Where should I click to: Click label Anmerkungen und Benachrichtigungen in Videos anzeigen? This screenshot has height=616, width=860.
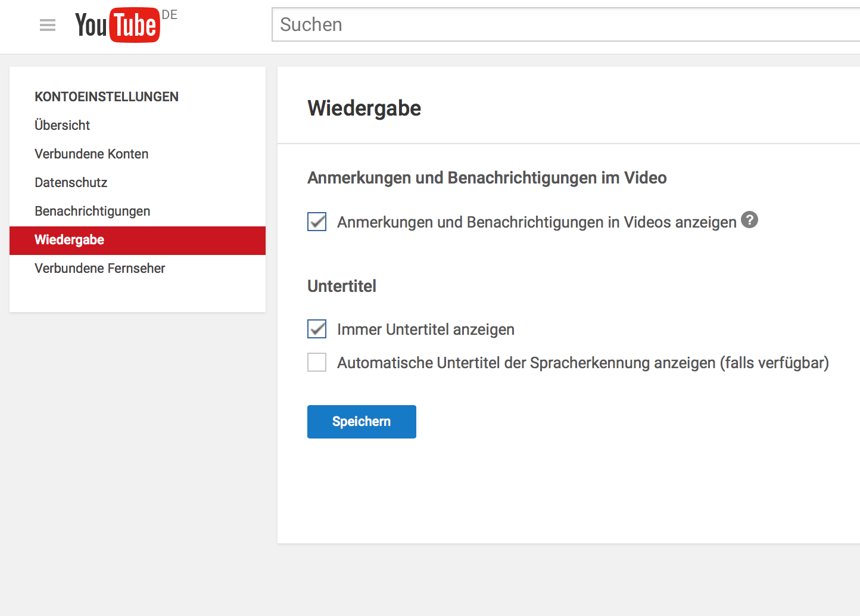tap(536, 222)
